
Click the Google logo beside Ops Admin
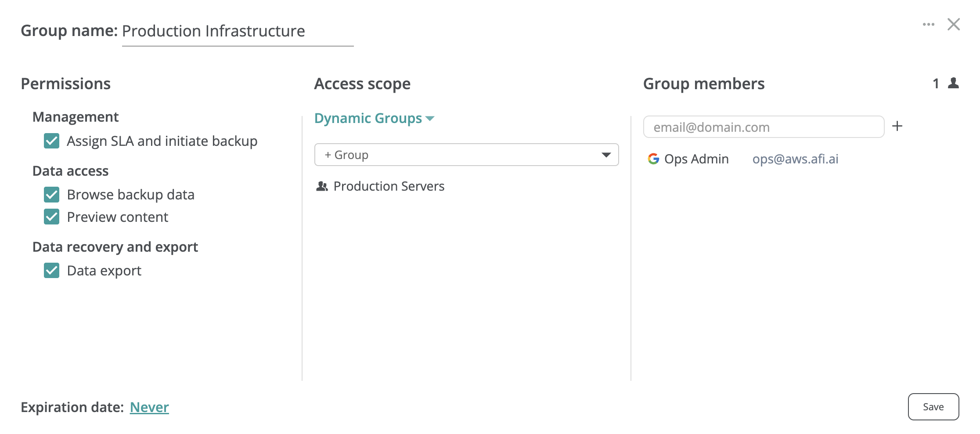click(653, 159)
